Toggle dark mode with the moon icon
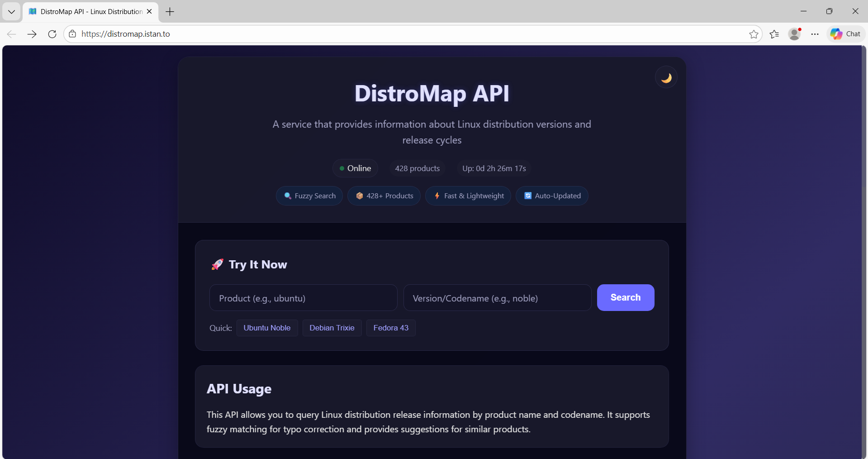This screenshot has width=868, height=459. 665,77
